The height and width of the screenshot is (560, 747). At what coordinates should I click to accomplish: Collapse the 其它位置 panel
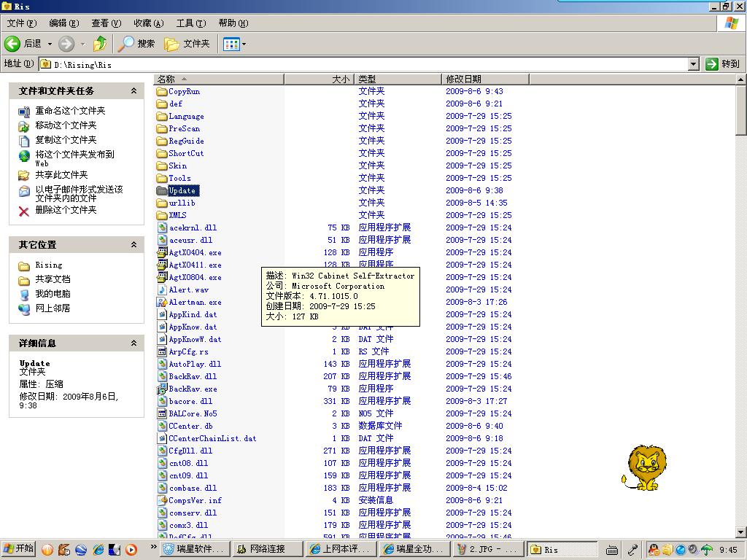pos(134,245)
